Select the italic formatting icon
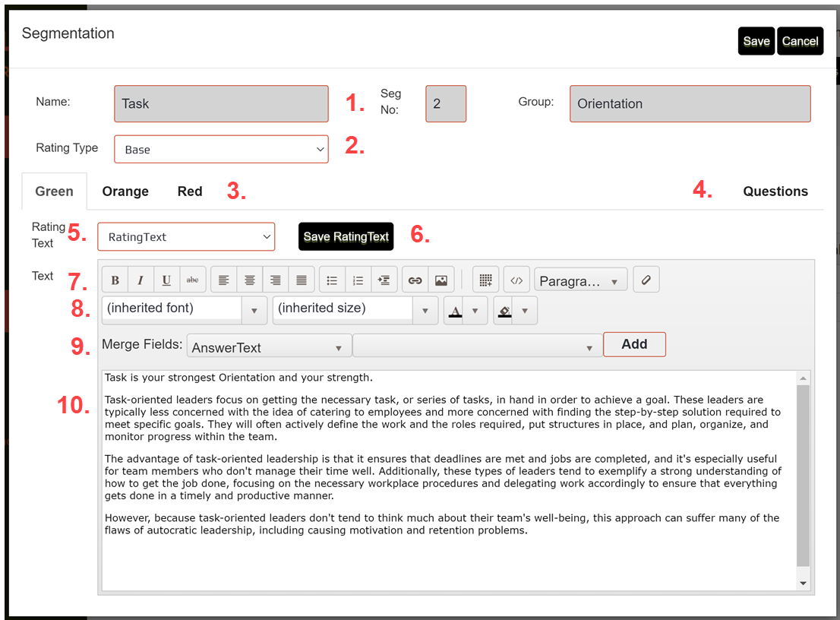 (141, 280)
